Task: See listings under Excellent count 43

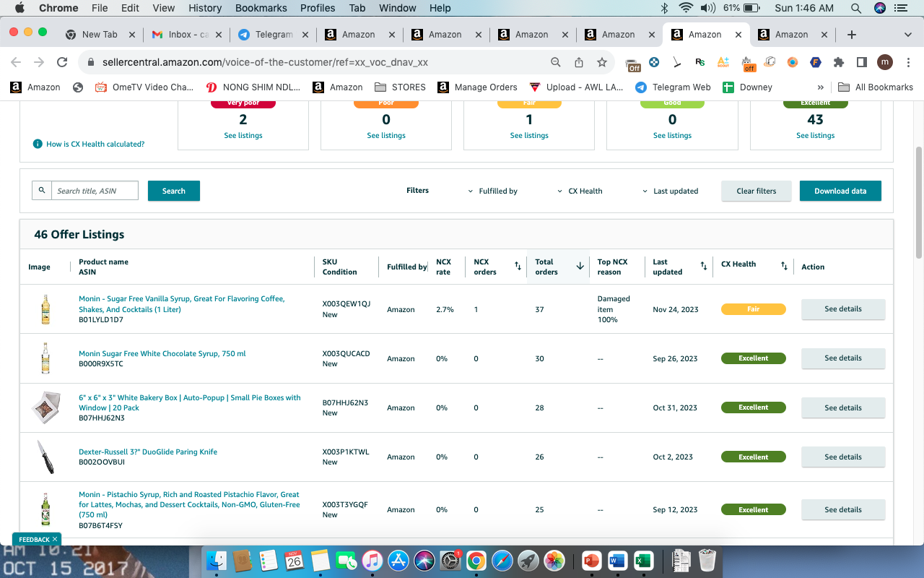Action: click(x=816, y=136)
